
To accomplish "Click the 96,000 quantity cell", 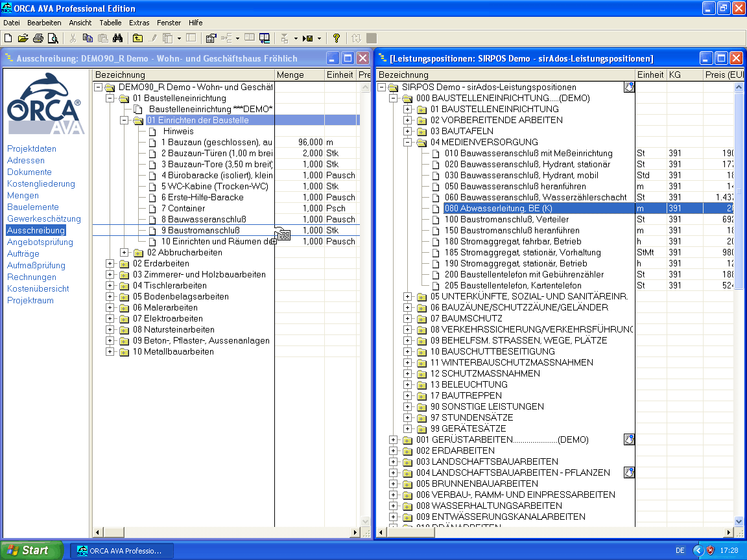I will [x=300, y=143].
